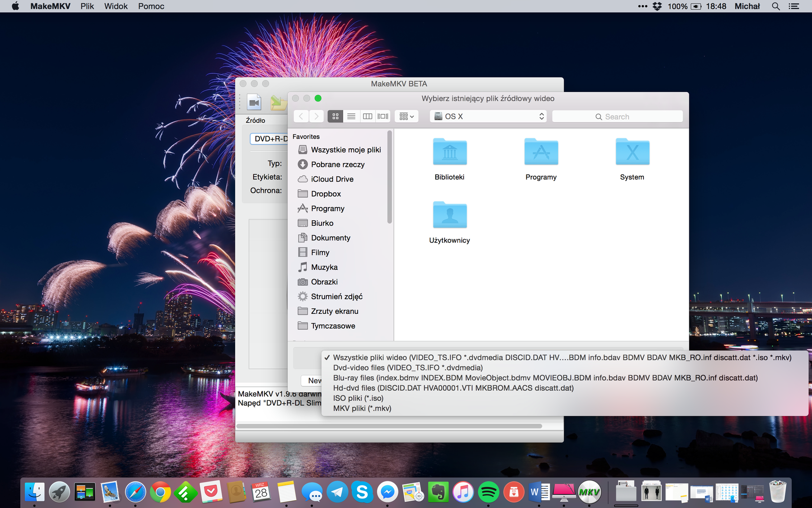This screenshot has width=812, height=508.
Task: Open Pocket from the Dock
Action: pyautogui.click(x=211, y=492)
